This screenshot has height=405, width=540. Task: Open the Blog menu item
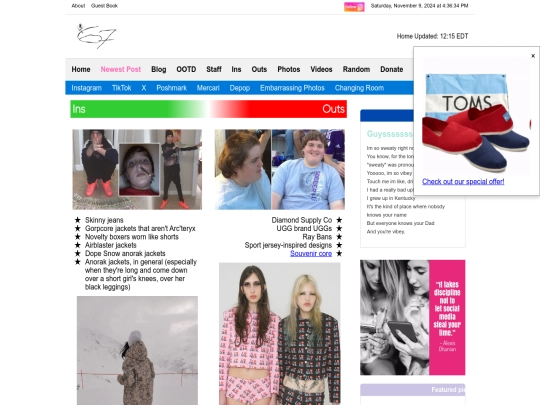click(x=158, y=69)
